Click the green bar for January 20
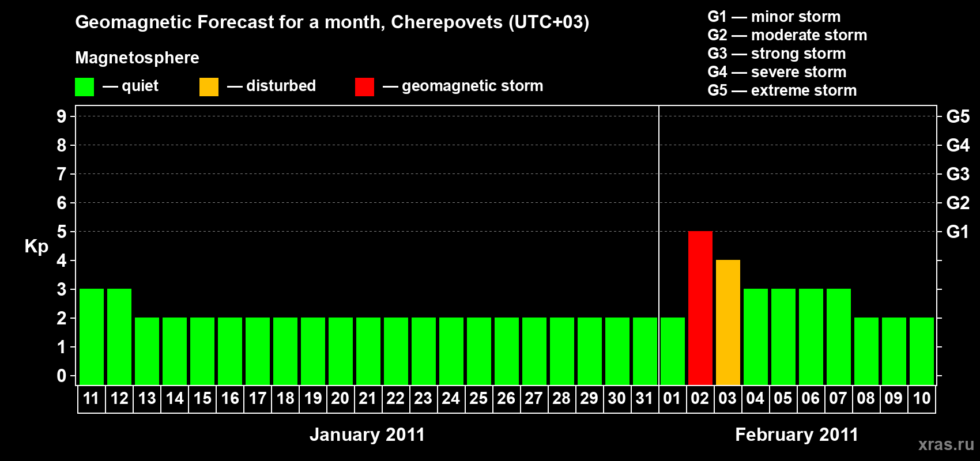The image size is (980, 461). [x=341, y=351]
